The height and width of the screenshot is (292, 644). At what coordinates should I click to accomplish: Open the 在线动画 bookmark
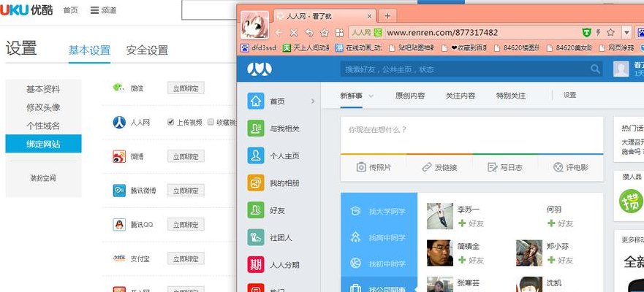(359, 48)
